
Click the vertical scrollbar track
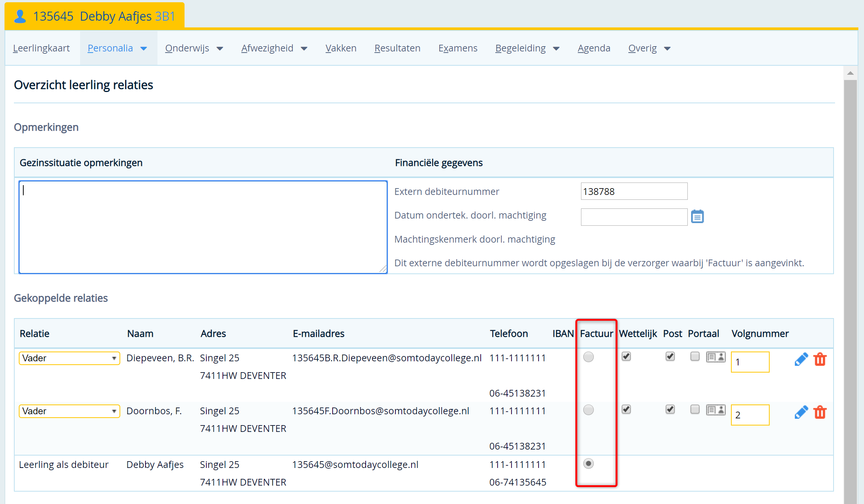(x=850, y=291)
